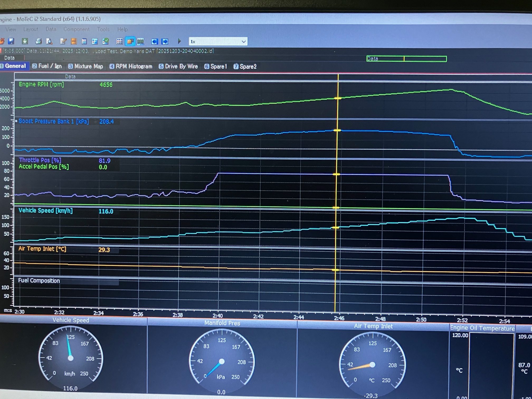Open the Component menu
Viewport: 532px width, 399px height.
[x=76, y=29]
